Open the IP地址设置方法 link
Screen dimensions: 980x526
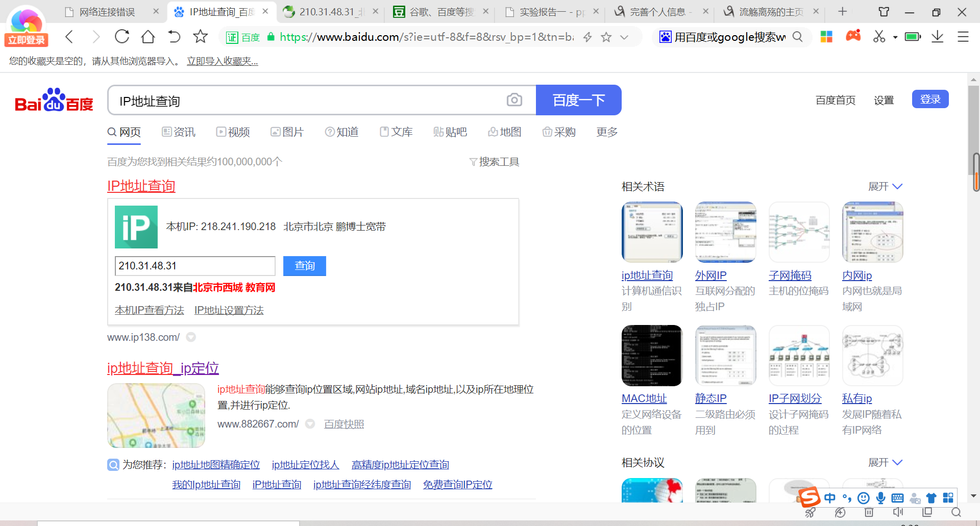coord(229,310)
